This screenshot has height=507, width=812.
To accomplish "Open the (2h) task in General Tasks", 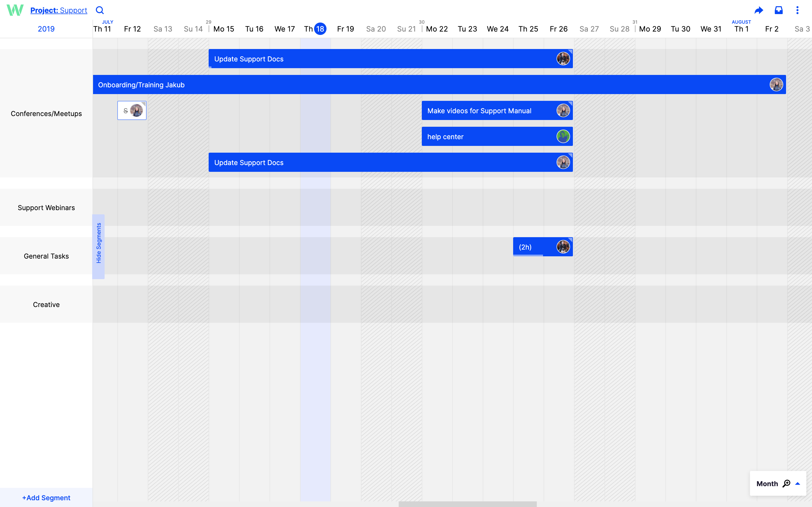I will tap(525, 247).
